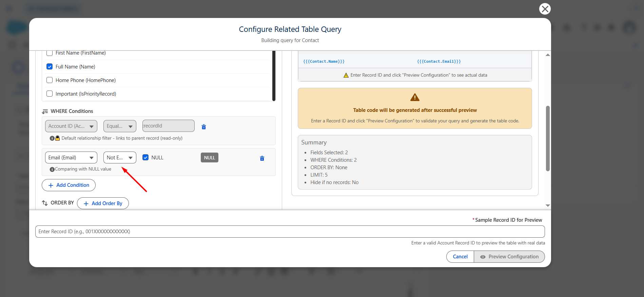Screen dimensions: 644x297
Task: Click the 'WHERE Conditions: 2' summary line
Action: tap(333, 160)
